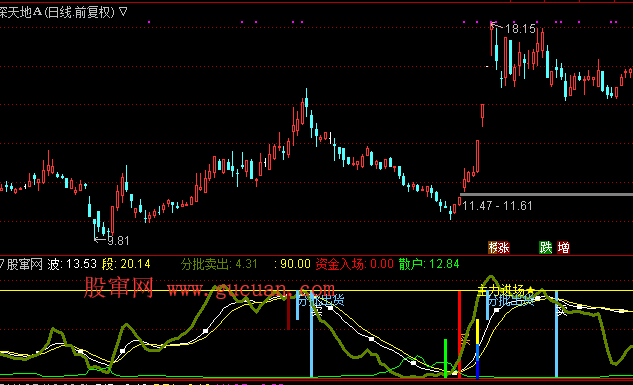The width and height of the screenshot is (633, 385).
Task: Click the red 增 signal badge
Action: pyautogui.click(x=563, y=247)
